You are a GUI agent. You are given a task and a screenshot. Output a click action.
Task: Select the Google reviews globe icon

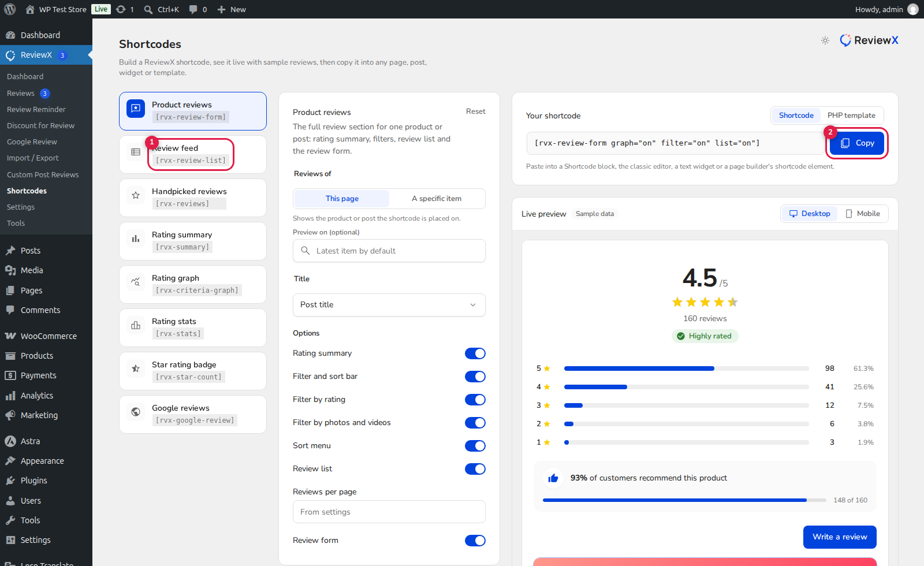click(x=136, y=412)
